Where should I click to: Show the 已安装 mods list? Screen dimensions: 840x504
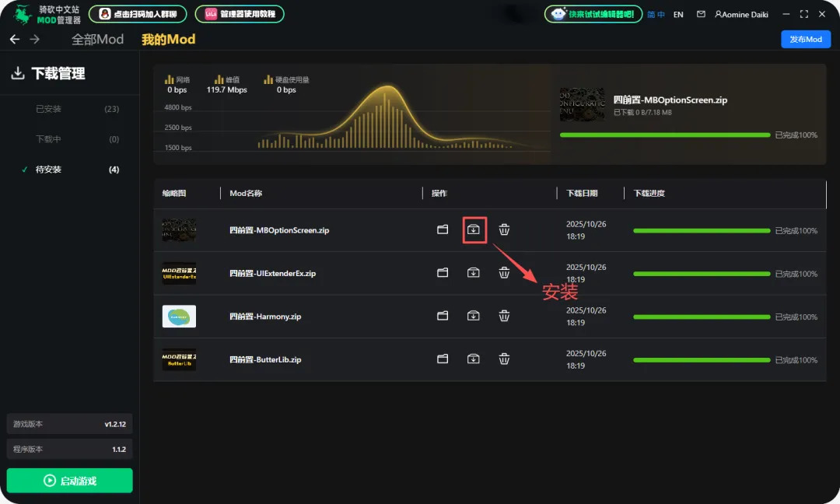[x=48, y=109]
